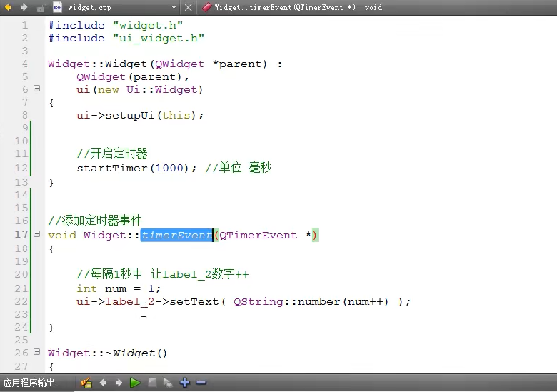Viewport: 557px width, 392px height.
Task: Click the #include "widget.h" line
Action: tap(116, 25)
